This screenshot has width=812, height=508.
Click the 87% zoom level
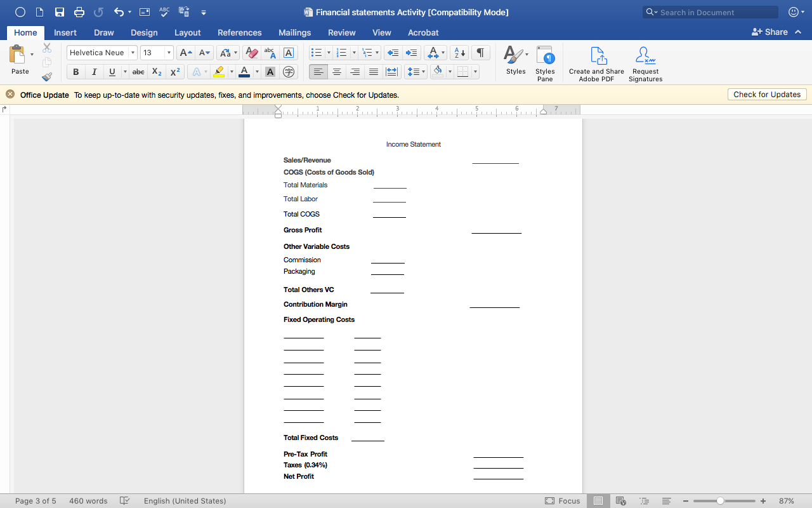[x=787, y=501]
